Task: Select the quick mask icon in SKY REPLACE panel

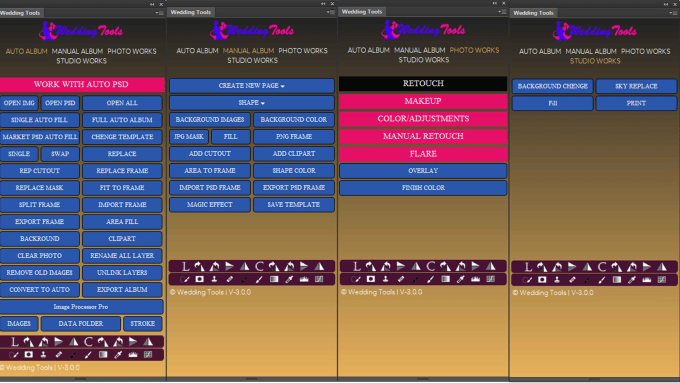Action: [x=542, y=280]
